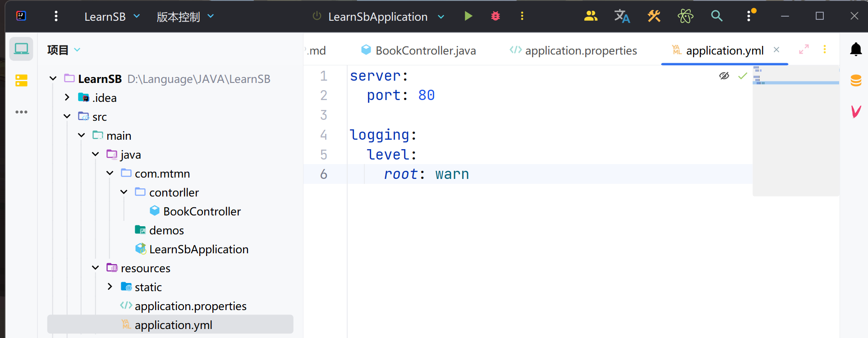This screenshot has width=868, height=338.
Task: Close the application.yml tab
Action: tap(776, 50)
